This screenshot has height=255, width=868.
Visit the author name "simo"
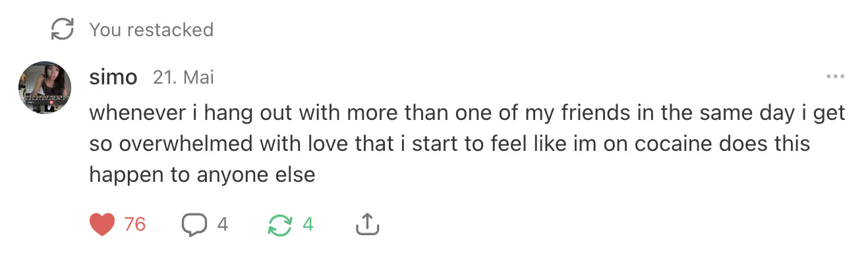pyautogui.click(x=113, y=78)
